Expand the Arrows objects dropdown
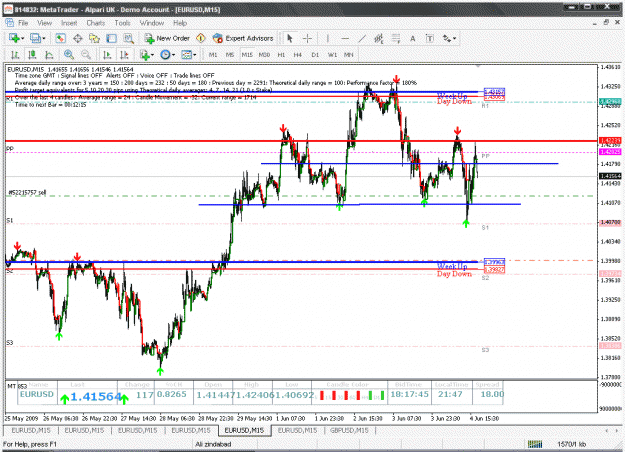This screenshot has width=625, height=452. pyautogui.click(x=454, y=39)
